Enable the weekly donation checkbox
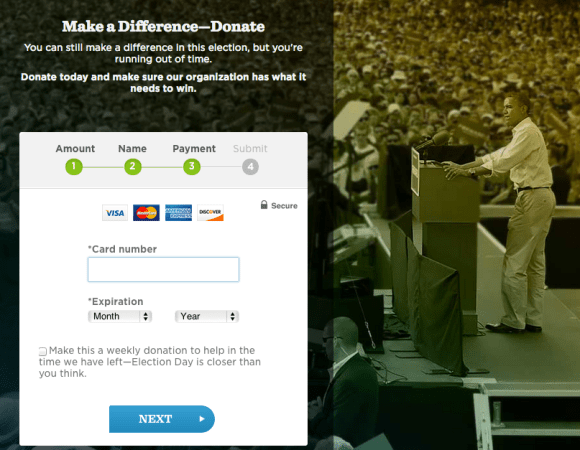The width and height of the screenshot is (580, 450). pyautogui.click(x=43, y=351)
